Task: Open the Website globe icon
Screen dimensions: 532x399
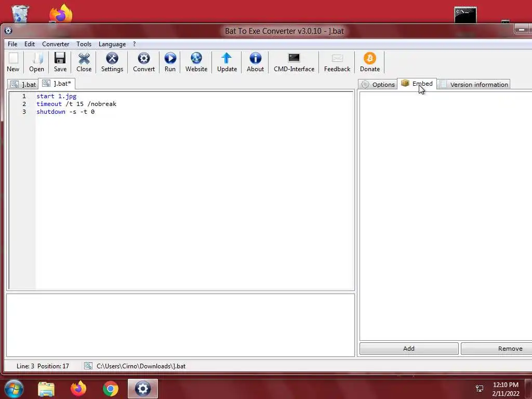Action: [x=196, y=62]
